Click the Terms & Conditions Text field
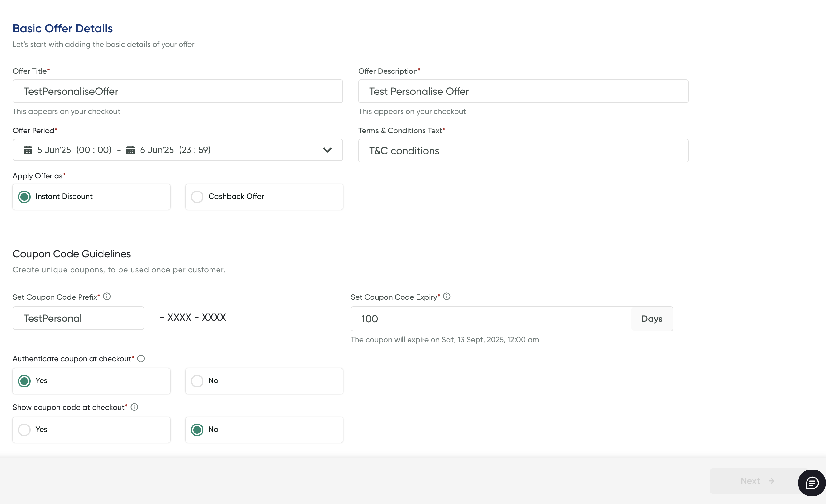This screenshot has height=504, width=826. (x=523, y=151)
